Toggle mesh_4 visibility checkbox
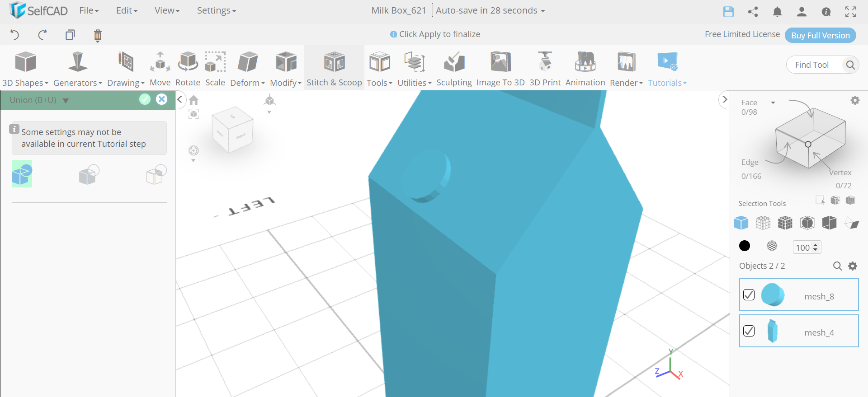The width and height of the screenshot is (868, 397). click(749, 331)
